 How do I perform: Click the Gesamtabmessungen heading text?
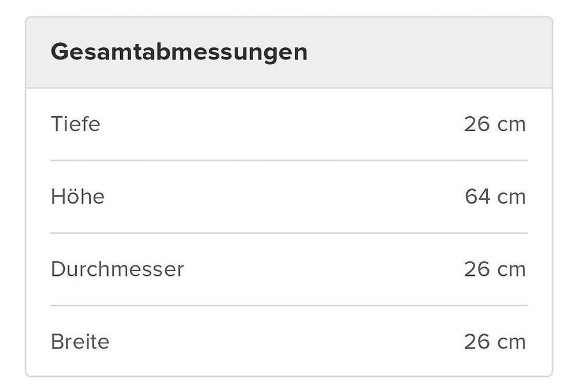click(179, 53)
